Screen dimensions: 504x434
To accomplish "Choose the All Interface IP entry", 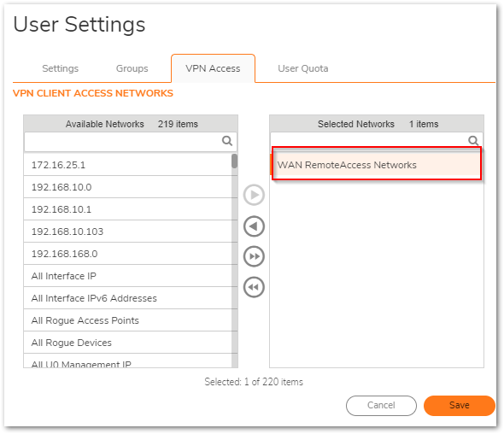I will point(127,276).
